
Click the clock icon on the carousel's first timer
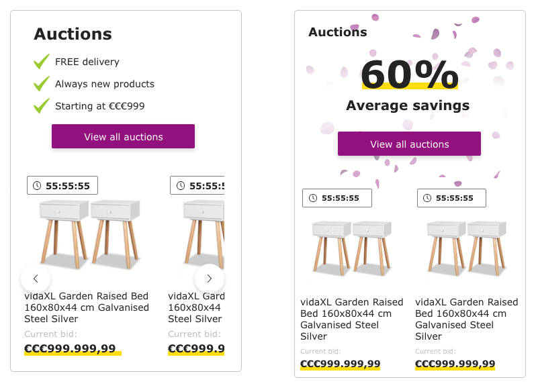pos(37,185)
